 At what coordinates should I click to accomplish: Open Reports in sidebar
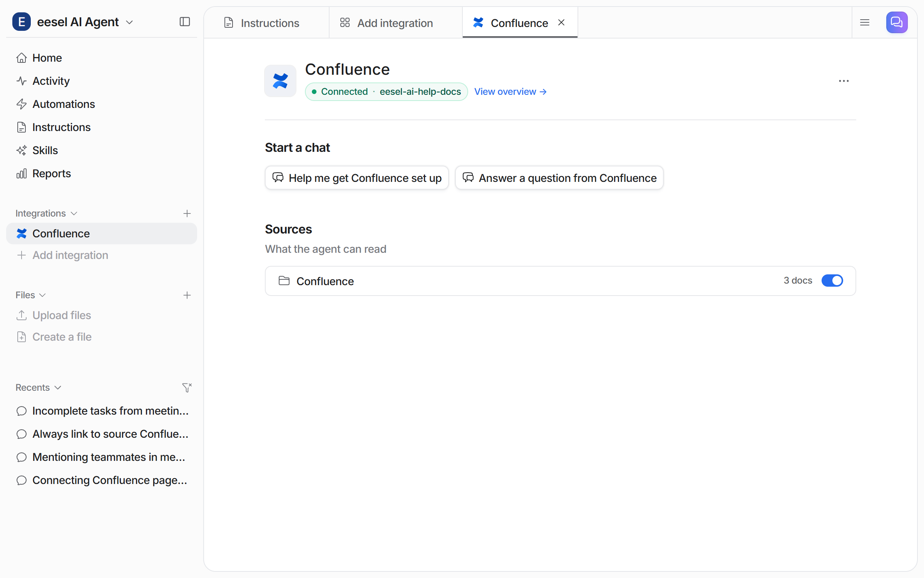click(102, 173)
